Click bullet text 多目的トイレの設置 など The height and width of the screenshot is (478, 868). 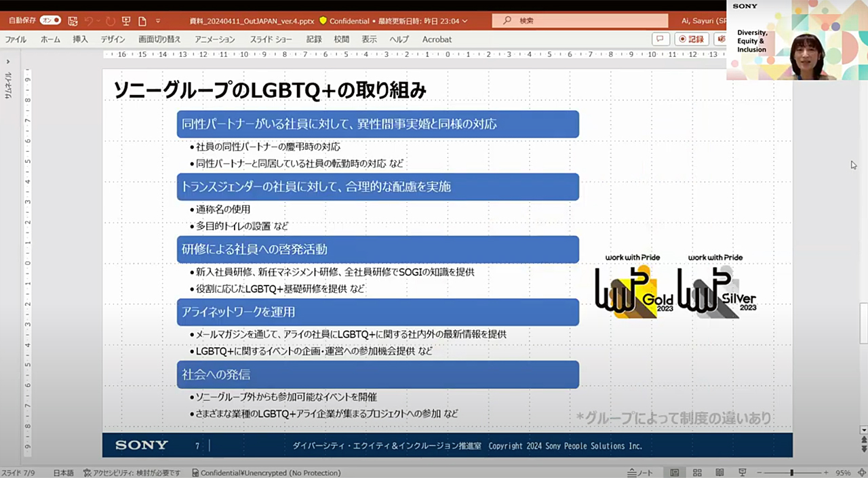[242, 226]
